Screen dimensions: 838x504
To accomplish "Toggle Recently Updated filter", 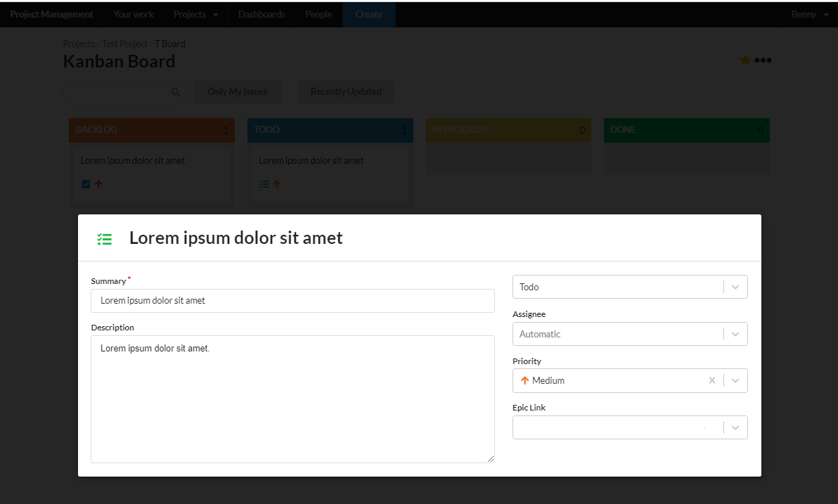I will [x=347, y=92].
